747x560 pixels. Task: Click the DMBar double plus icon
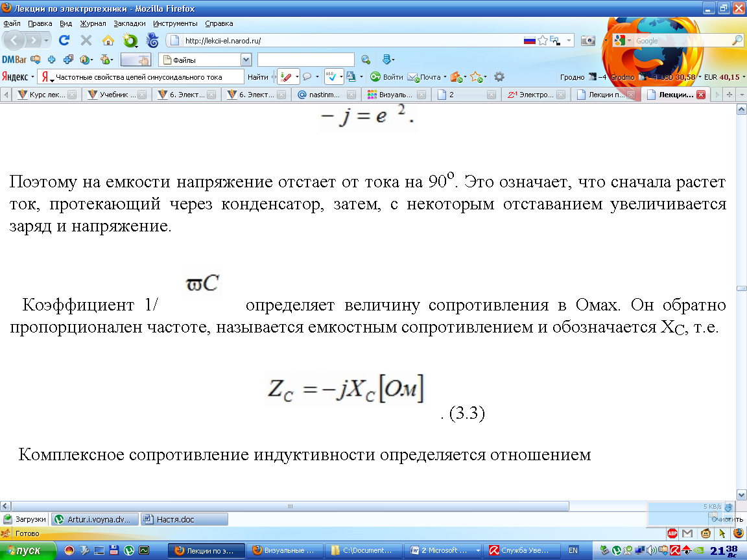[x=68, y=60]
